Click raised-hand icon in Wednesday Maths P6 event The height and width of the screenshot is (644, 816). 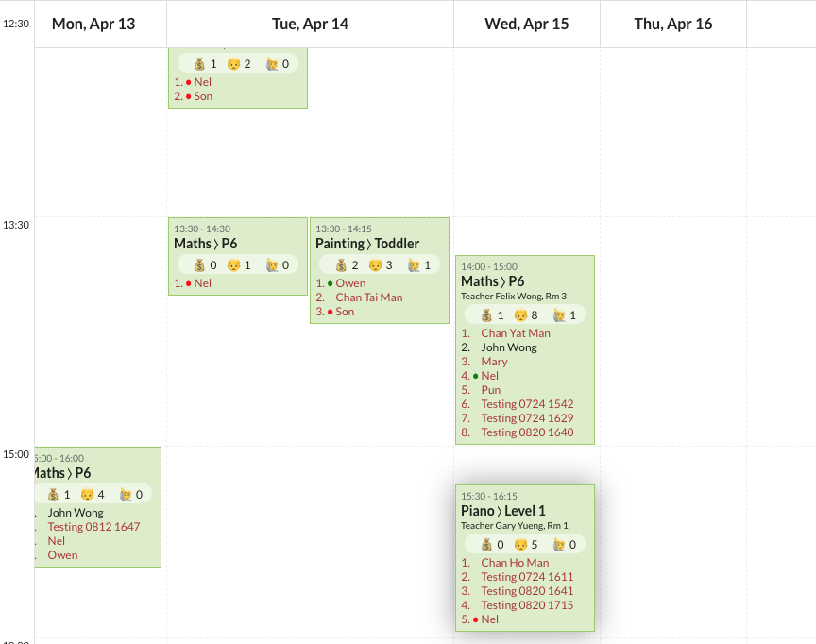559,314
